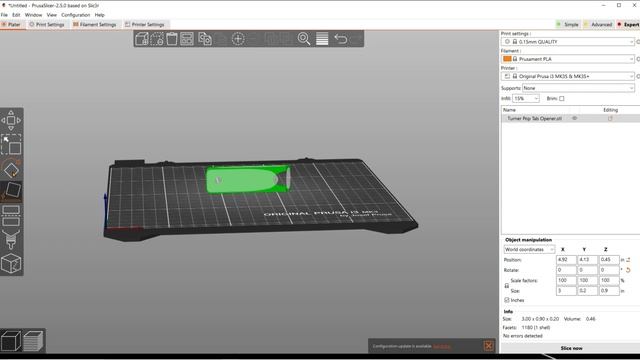Click the Copy/paste toolbar icon
The image size is (640, 360).
(x=204, y=39)
